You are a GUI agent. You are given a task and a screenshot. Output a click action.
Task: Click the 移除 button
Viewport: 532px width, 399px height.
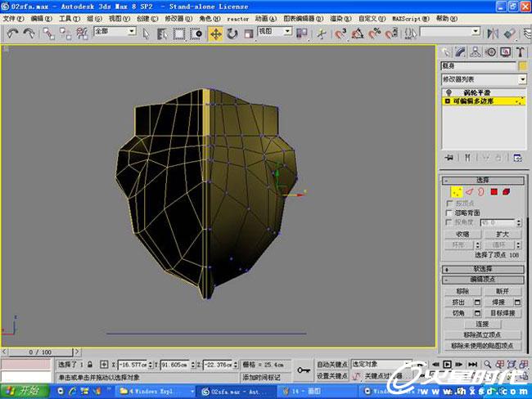(x=462, y=291)
